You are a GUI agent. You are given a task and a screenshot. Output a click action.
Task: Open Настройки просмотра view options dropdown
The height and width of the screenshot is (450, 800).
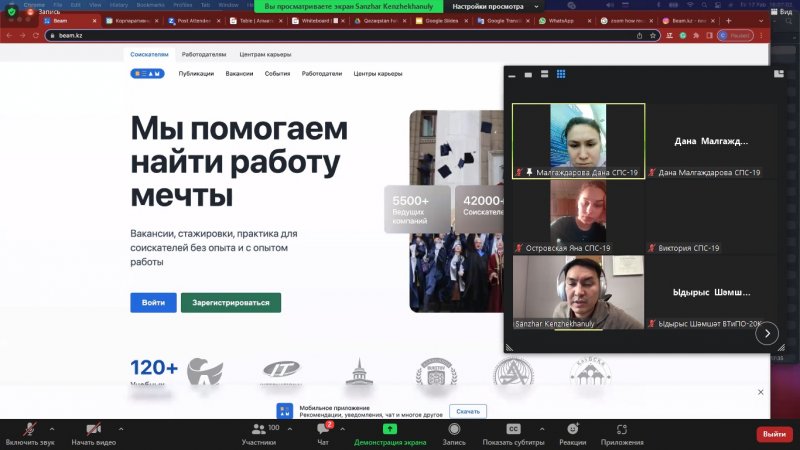point(495,7)
